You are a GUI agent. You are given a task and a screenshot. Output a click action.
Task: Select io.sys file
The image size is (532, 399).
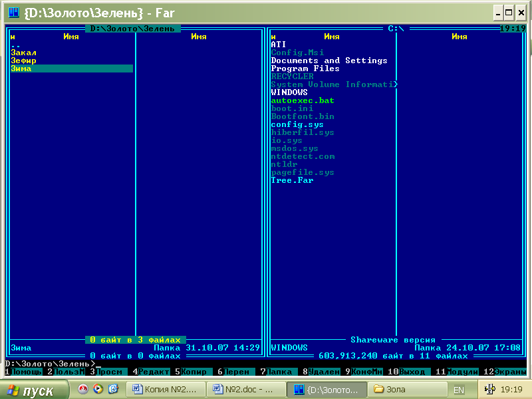click(287, 140)
